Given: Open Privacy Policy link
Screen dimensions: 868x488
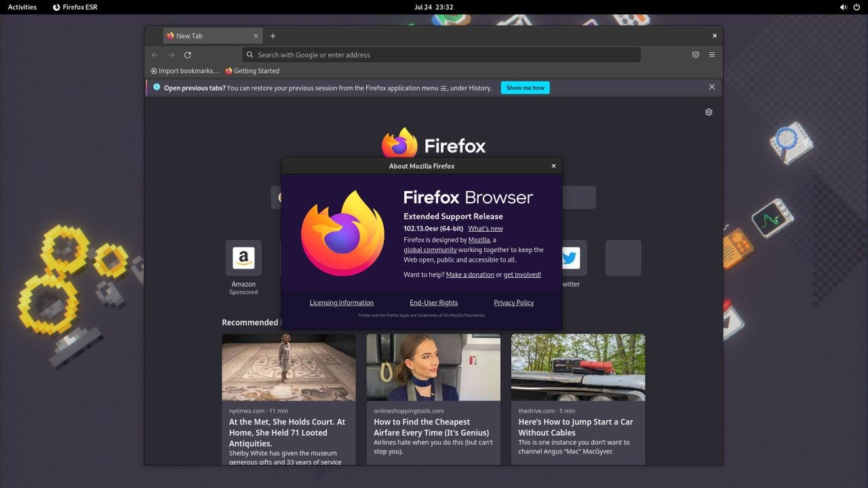Looking at the screenshot, I should coord(514,303).
